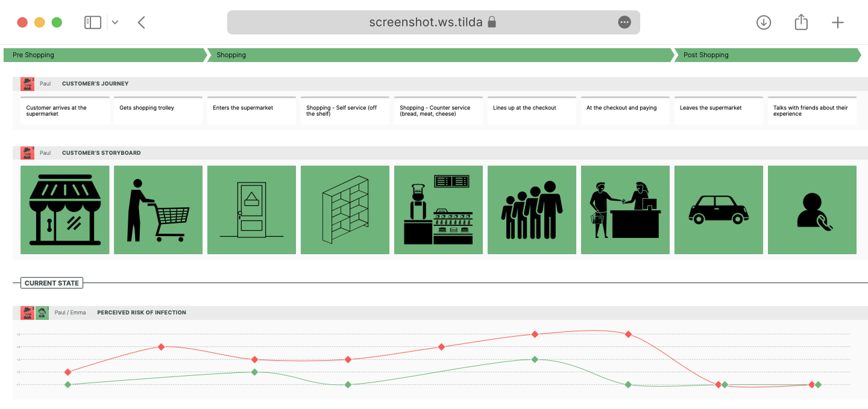Screen dimensions: 868x409
Task: Go back to previous page
Action: [141, 22]
